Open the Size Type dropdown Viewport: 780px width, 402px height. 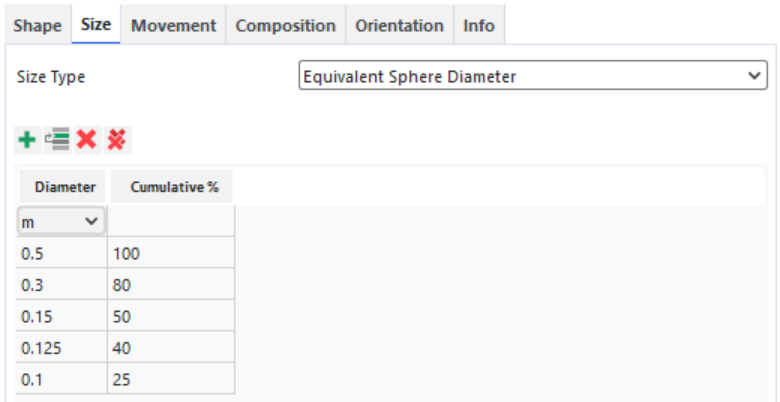[533, 77]
